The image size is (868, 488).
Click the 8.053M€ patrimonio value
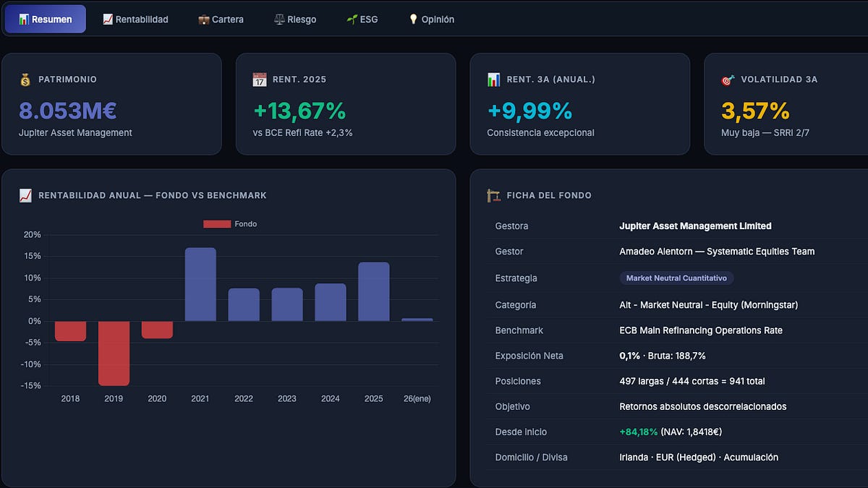pyautogui.click(x=68, y=111)
